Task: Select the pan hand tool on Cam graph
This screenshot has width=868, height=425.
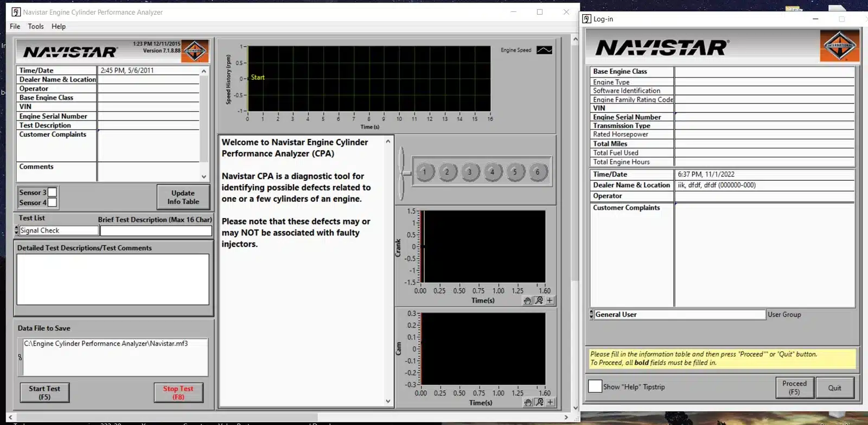Action: point(528,402)
